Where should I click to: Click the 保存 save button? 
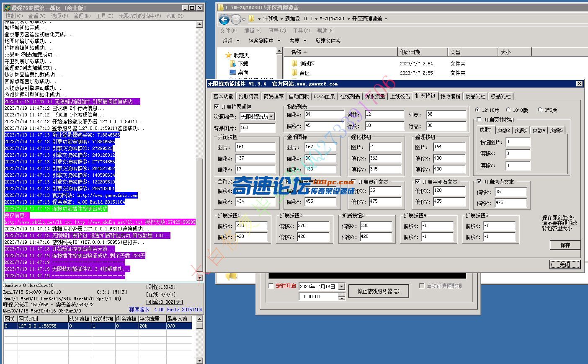(x=565, y=245)
